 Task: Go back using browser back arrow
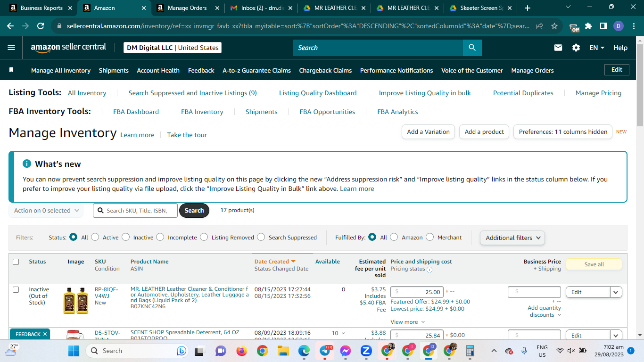[x=10, y=26]
